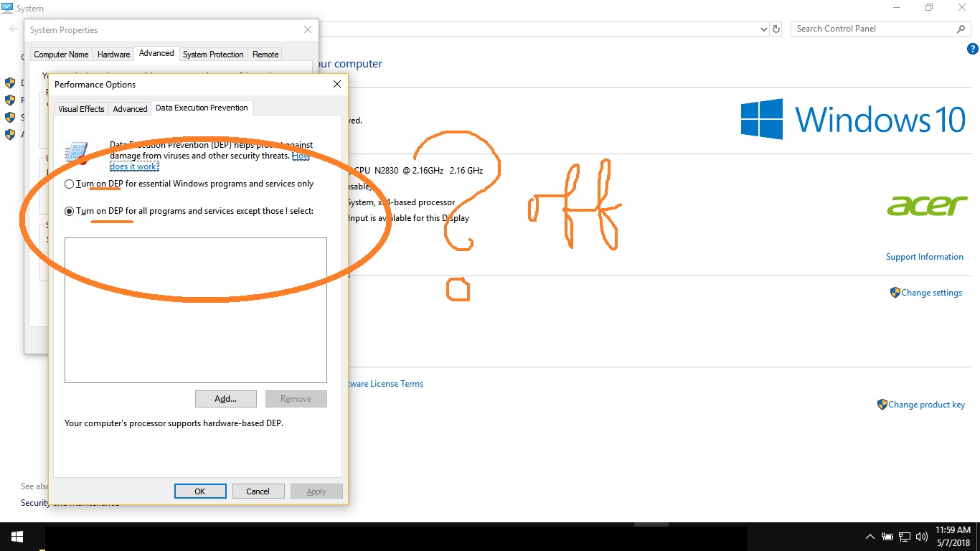The height and width of the screenshot is (551, 980).
Task: Open the network tray icon
Action: tap(905, 537)
